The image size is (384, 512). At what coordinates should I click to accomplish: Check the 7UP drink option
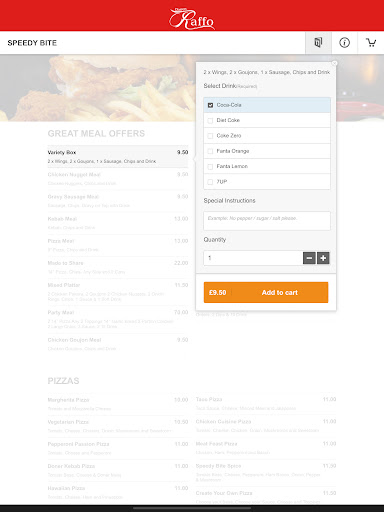click(x=210, y=182)
